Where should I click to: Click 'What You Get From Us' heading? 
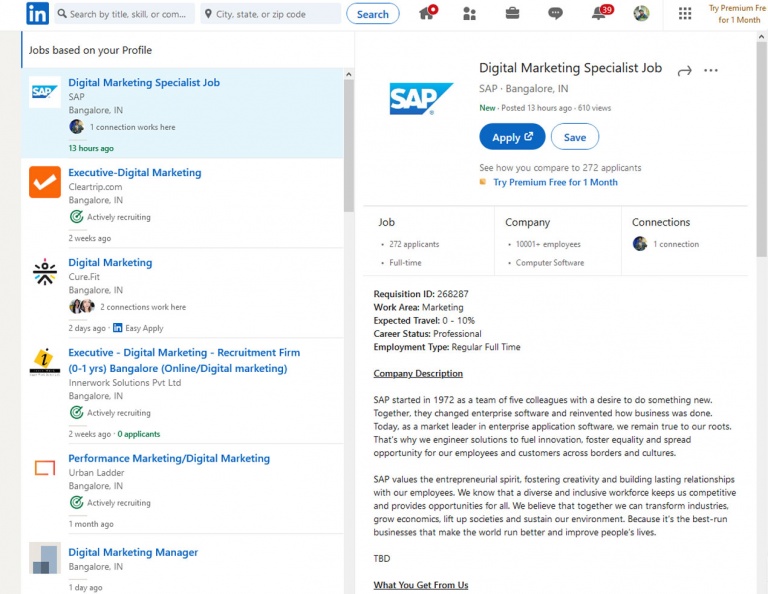click(x=421, y=585)
